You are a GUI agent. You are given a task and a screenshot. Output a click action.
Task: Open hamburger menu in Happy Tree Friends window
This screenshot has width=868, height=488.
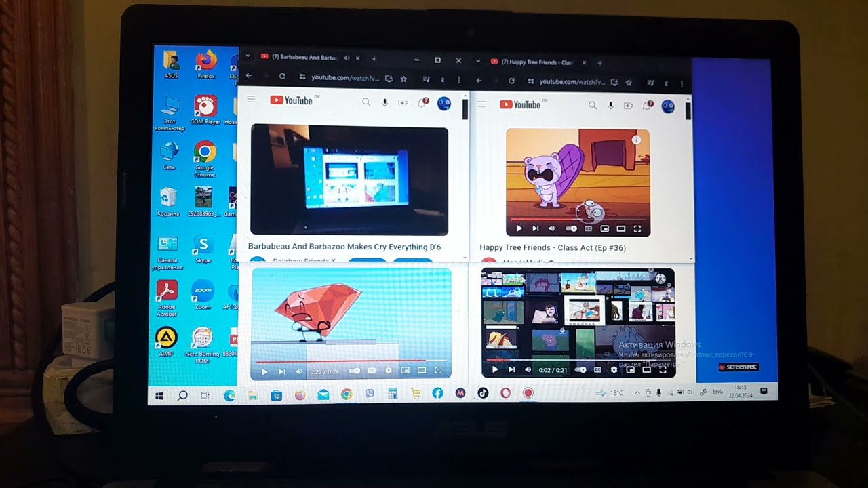[482, 104]
